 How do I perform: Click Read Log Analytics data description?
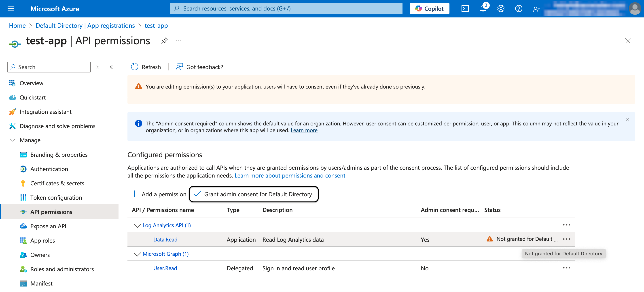pos(293,239)
